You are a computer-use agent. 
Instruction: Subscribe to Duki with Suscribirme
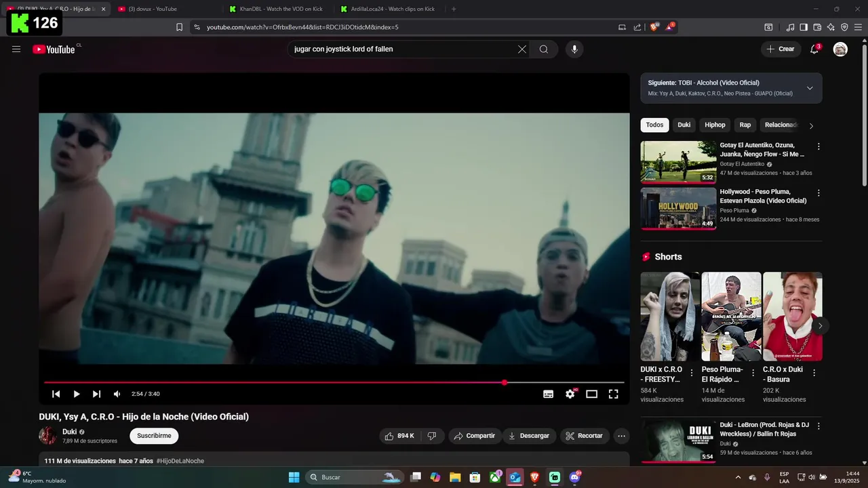154,436
